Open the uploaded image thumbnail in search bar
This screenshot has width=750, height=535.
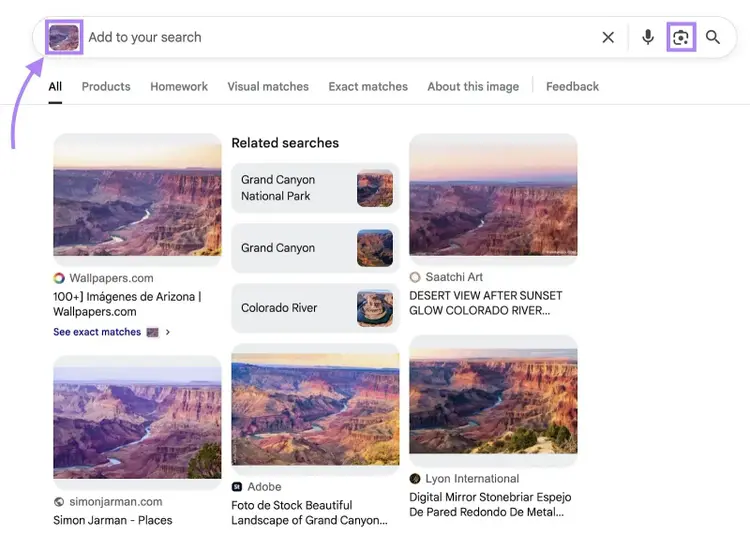64,37
